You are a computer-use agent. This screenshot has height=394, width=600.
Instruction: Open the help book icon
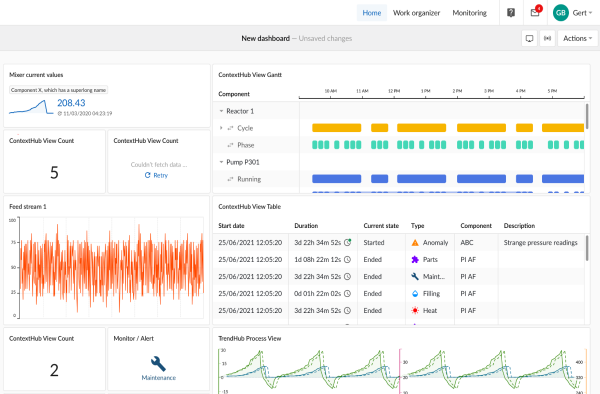tap(511, 13)
